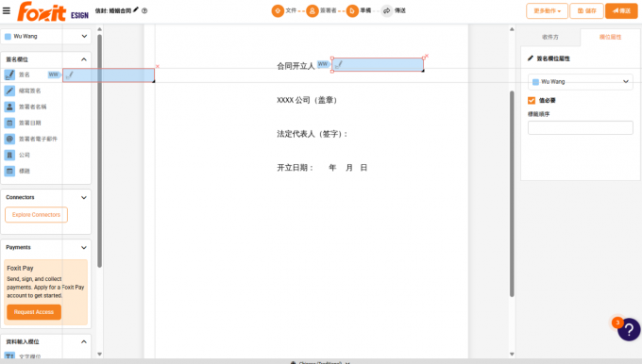
Task: Click the sidebar scrollbar up arrow
Action: coord(99,29)
